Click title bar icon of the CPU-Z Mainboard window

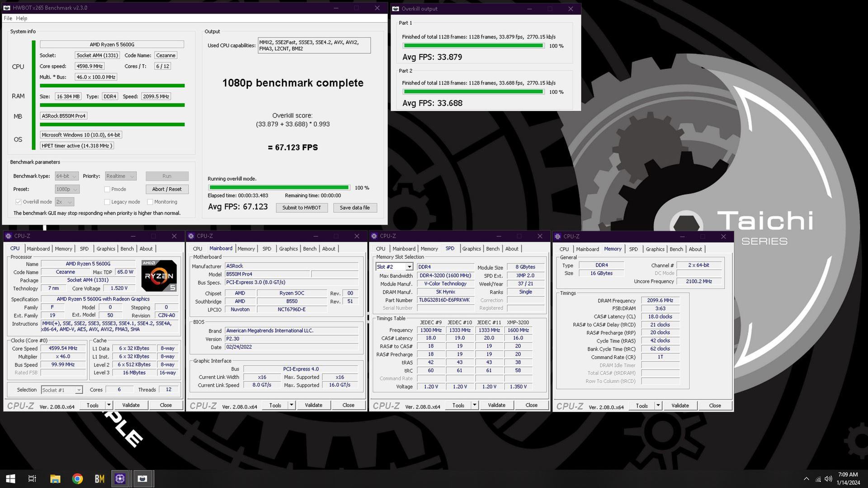click(191, 236)
